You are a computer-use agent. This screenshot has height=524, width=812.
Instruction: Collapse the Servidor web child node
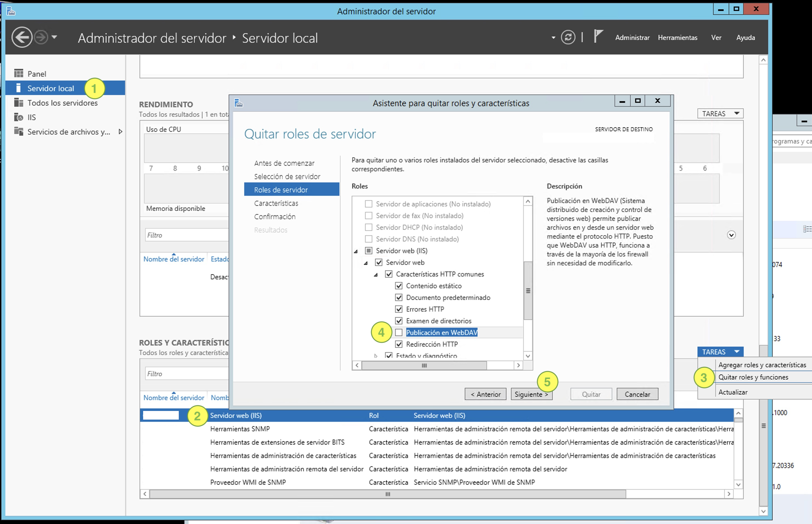coord(366,263)
